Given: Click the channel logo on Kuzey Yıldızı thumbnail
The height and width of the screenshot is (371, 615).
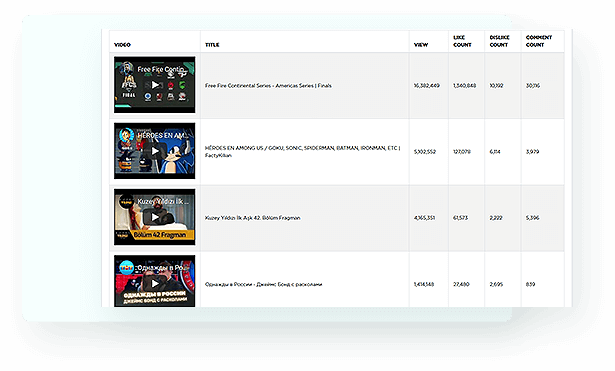Looking at the screenshot, I should pyautogui.click(x=126, y=201).
